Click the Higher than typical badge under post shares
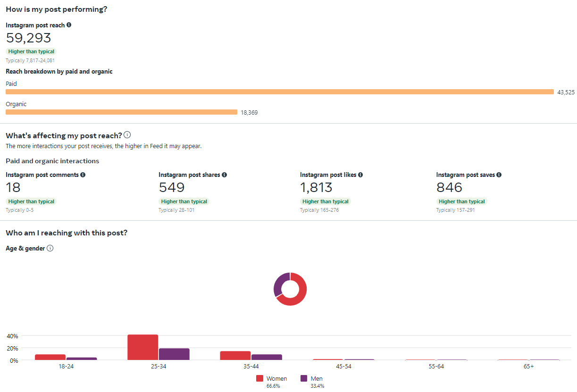The width and height of the screenshot is (577, 392). pos(184,201)
